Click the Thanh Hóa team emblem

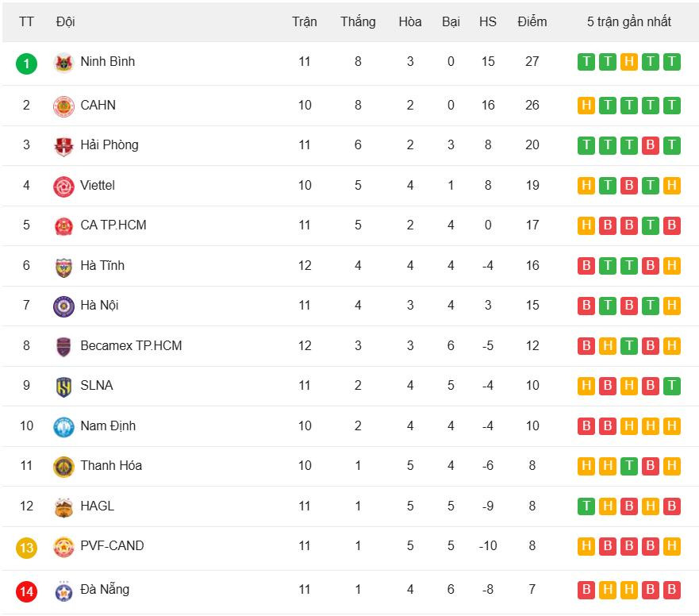pos(63,467)
